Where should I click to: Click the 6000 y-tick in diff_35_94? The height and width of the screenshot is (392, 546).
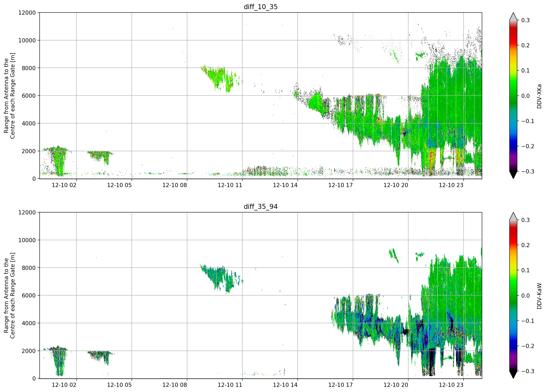tap(29, 295)
